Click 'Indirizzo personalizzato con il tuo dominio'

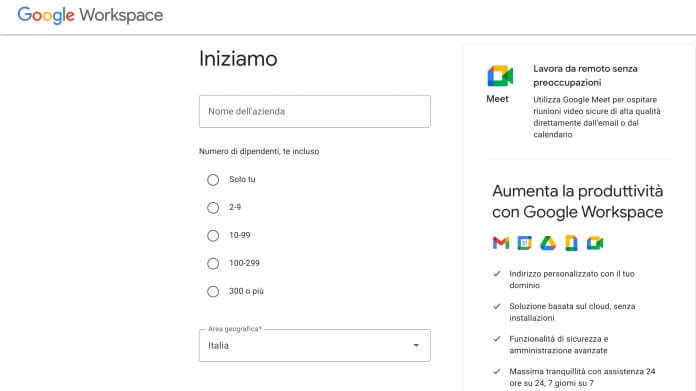(572, 280)
